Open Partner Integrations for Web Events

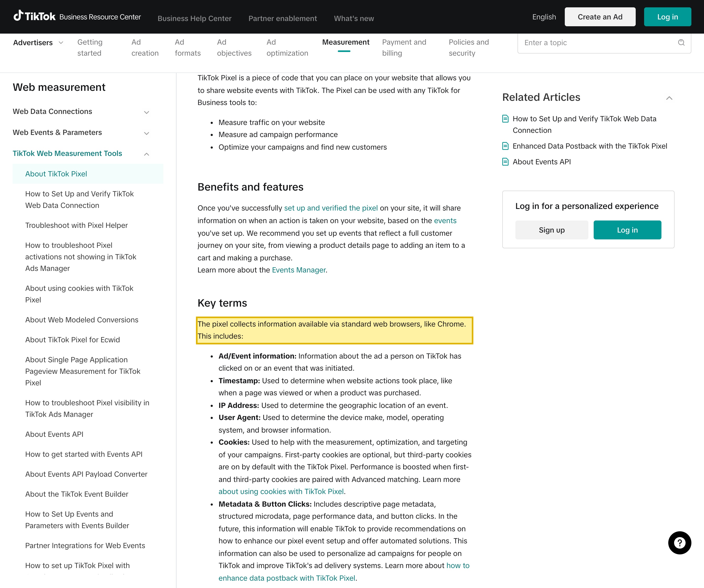tap(85, 545)
